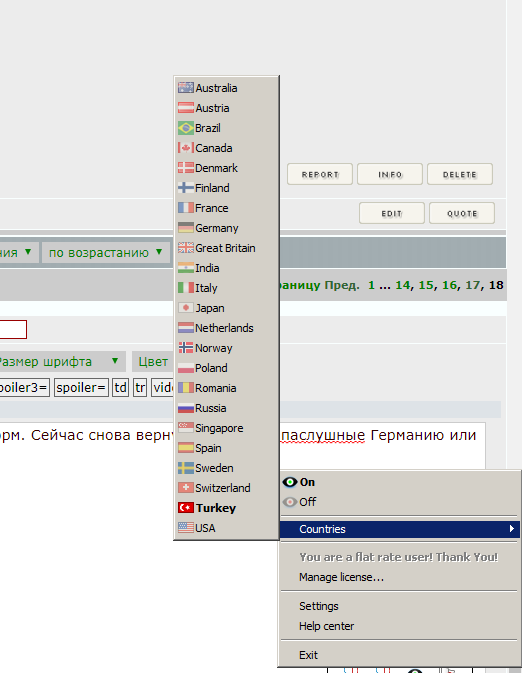
Task: Select Manage license menu entry
Action: 341,577
